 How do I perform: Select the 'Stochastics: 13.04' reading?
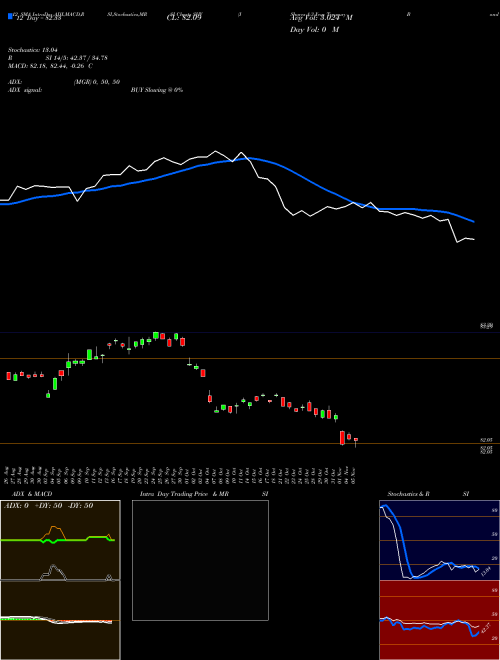[x=33, y=50]
